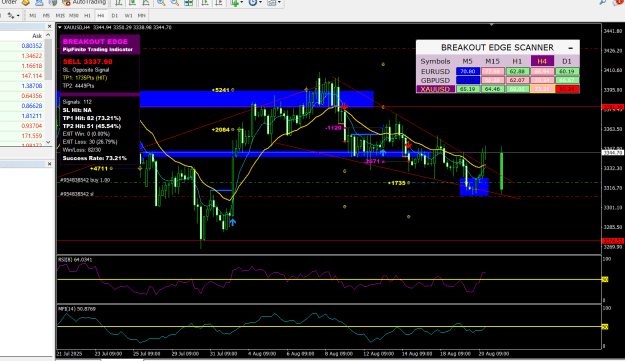Click the zoom out magnifier icon
This screenshot has height=361, width=625.
174,2
